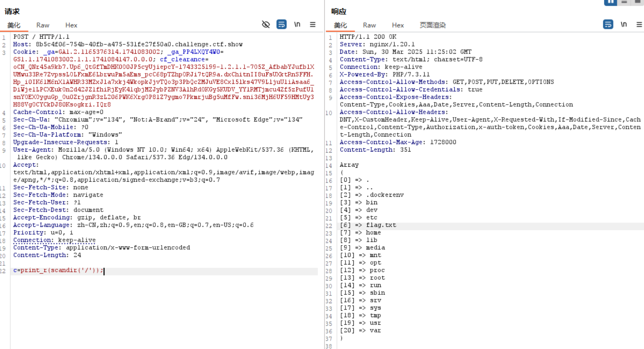This screenshot has height=349, width=644.
Task: Switch request view to Hex tab
Action: [71, 25]
